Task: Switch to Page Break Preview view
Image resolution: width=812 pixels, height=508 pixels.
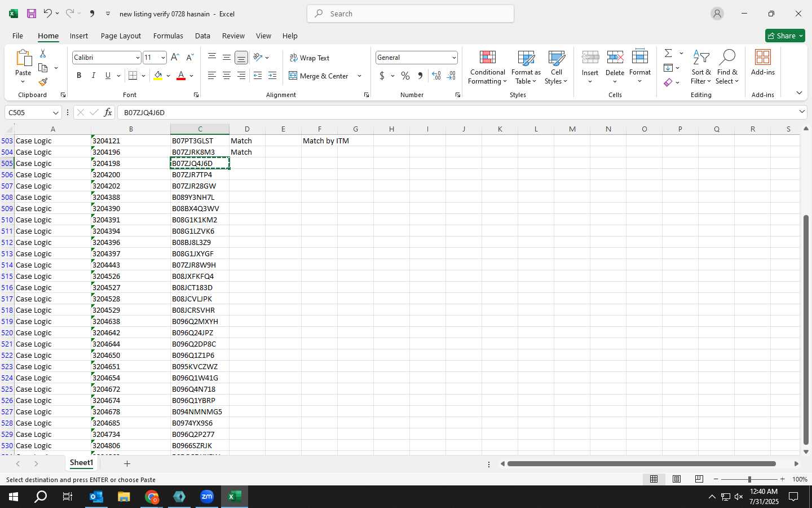Action: coord(699,479)
